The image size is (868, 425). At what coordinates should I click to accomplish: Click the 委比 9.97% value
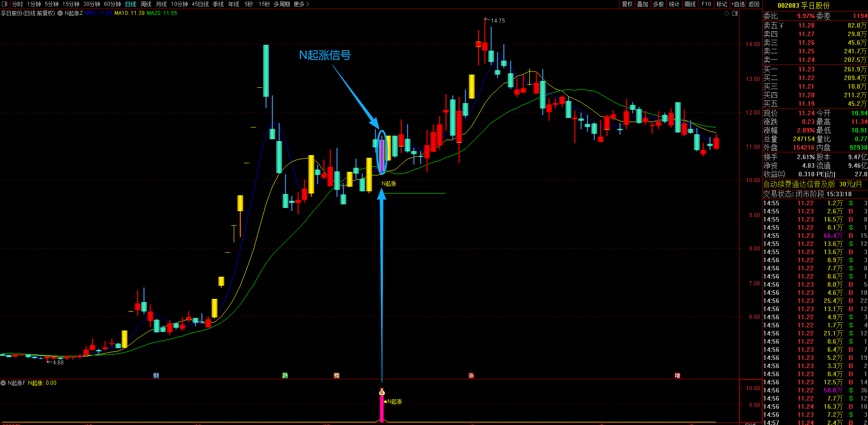click(x=806, y=16)
